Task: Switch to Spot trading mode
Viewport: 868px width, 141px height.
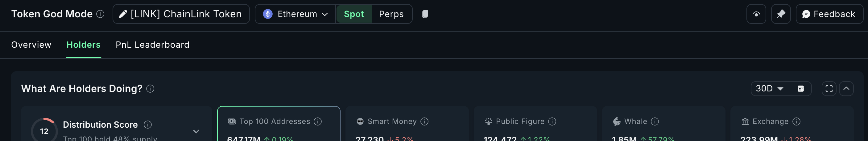Action: [354, 14]
